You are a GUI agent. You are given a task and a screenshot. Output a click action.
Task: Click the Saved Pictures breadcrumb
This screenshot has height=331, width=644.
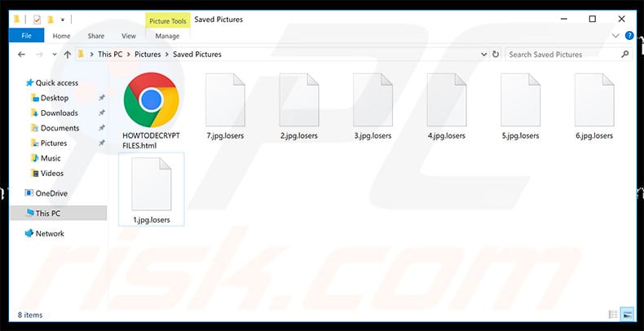[x=197, y=54]
